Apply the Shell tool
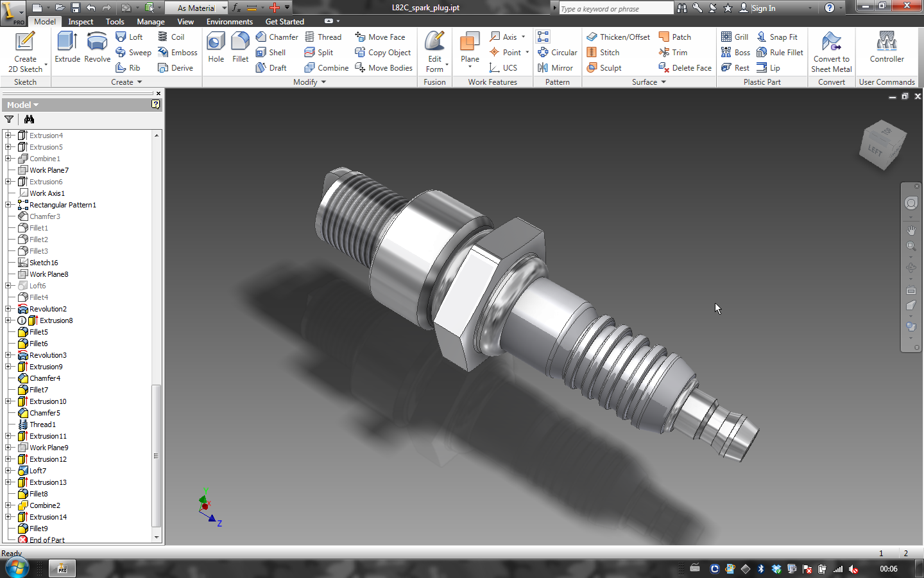This screenshot has width=924, height=578. (271, 53)
